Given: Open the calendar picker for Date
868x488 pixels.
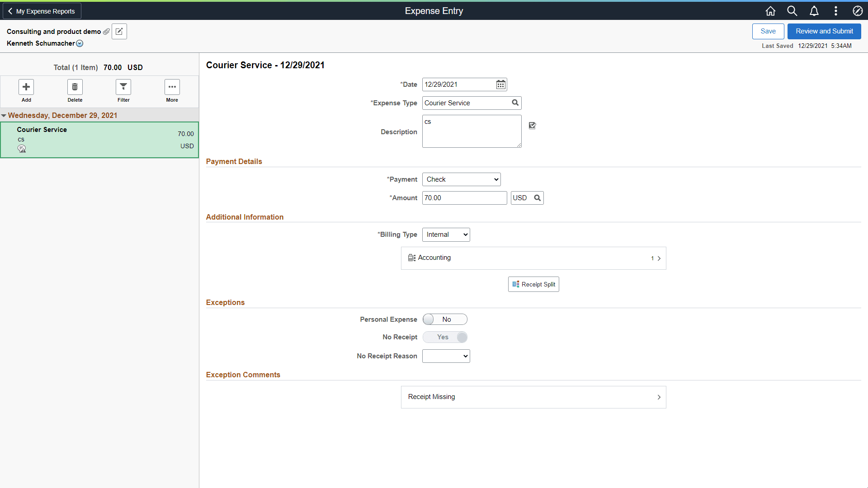Looking at the screenshot, I should 500,84.
